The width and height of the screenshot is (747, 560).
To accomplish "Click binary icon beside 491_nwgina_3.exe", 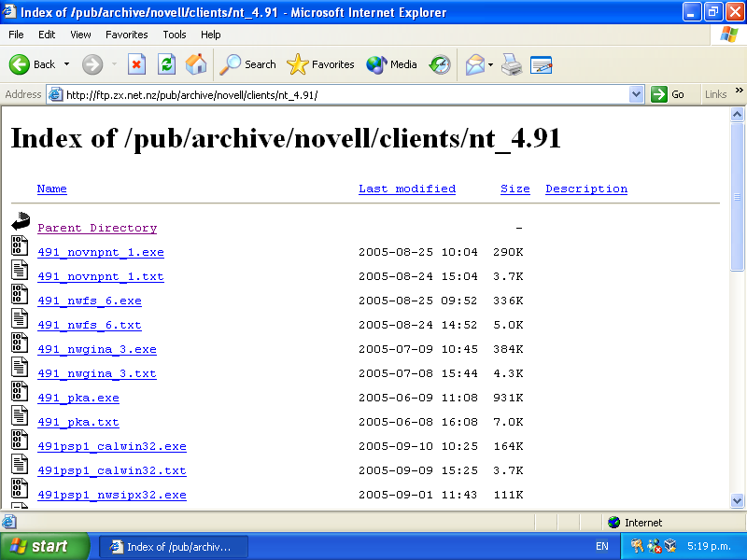I will point(20,343).
